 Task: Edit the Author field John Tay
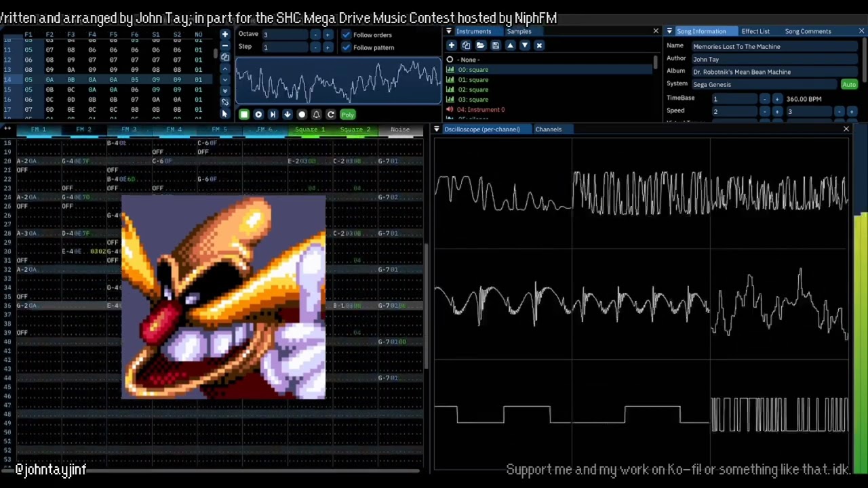(774, 60)
